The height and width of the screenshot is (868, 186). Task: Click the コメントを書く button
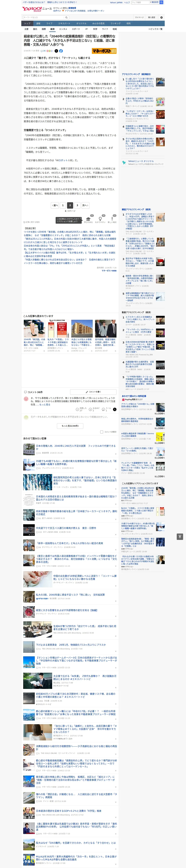[93, 392]
